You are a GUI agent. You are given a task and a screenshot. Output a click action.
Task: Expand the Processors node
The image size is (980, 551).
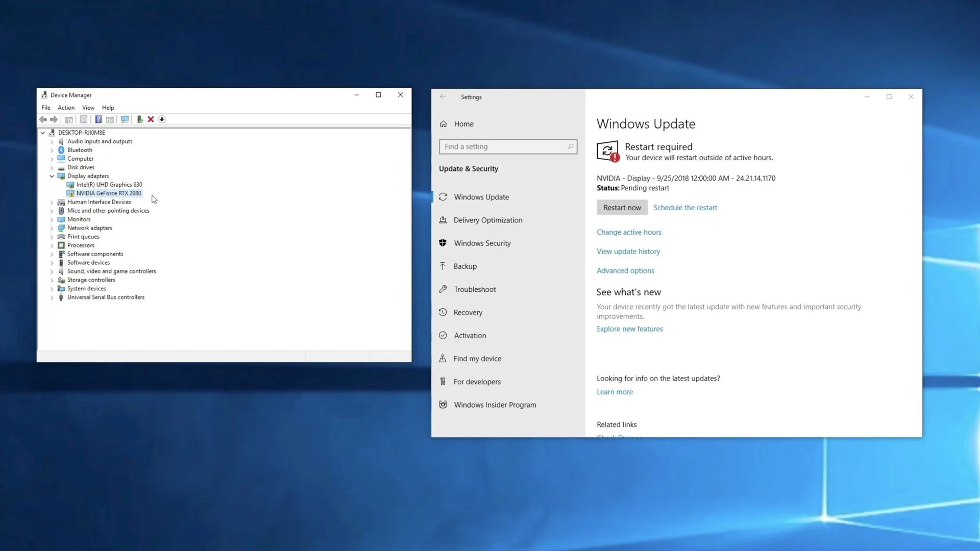[52, 246]
